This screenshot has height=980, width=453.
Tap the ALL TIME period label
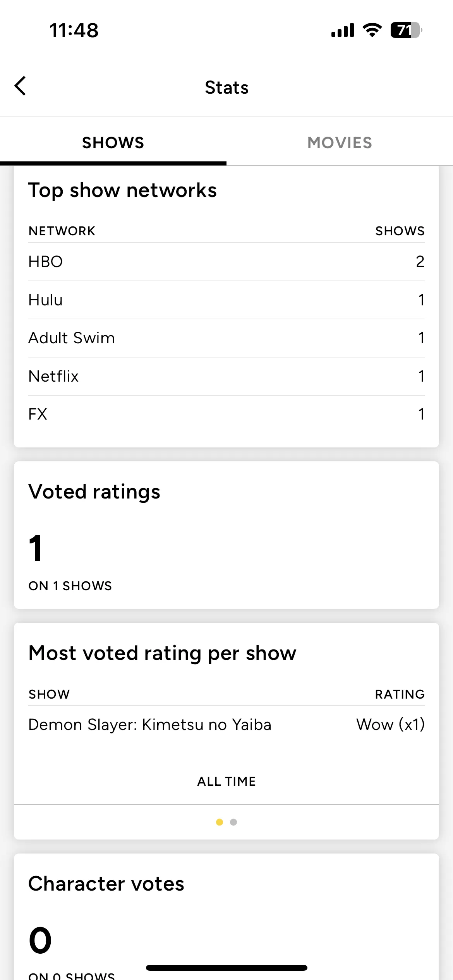pyautogui.click(x=226, y=781)
